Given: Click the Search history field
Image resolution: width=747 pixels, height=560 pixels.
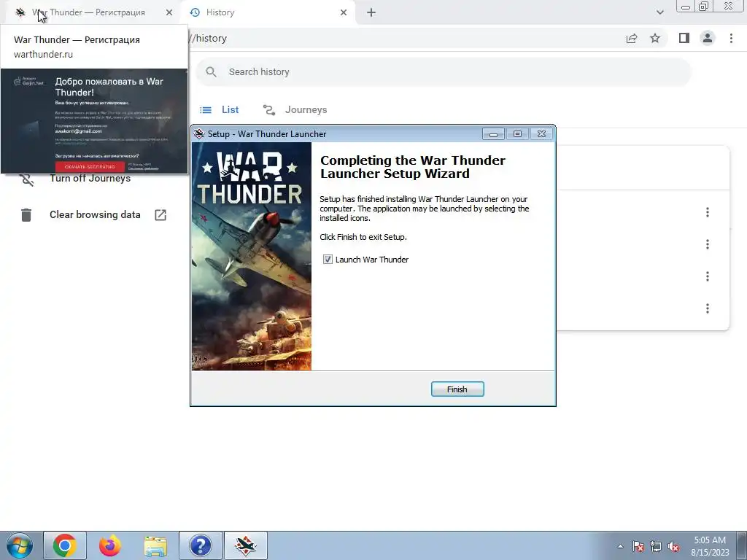Looking at the screenshot, I should pyautogui.click(x=443, y=72).
